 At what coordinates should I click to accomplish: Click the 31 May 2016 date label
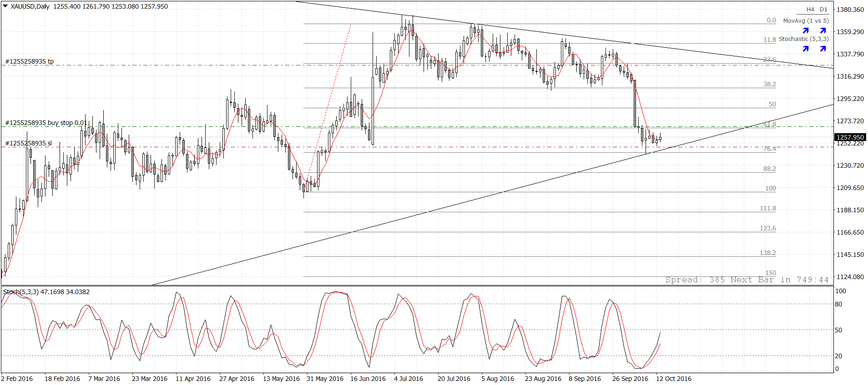pos(325,379)
